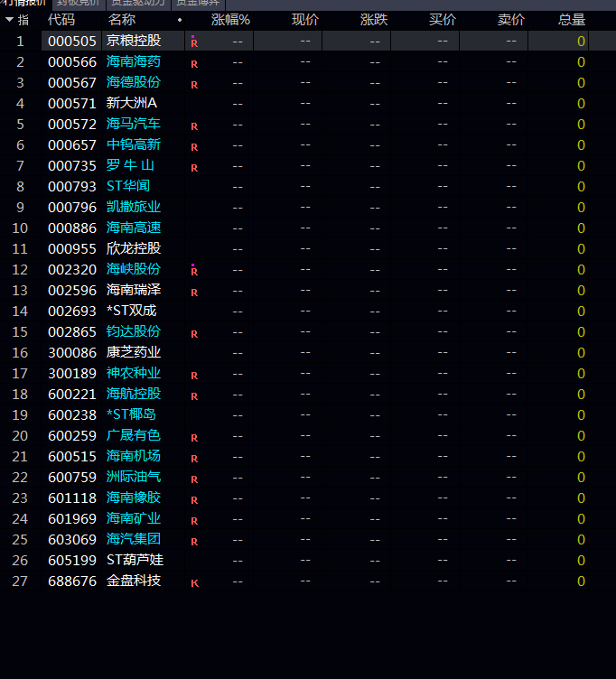Screen dimensions: 616x679
Task: Click the R marker beside 海德股份
Action: pos(194,85)
